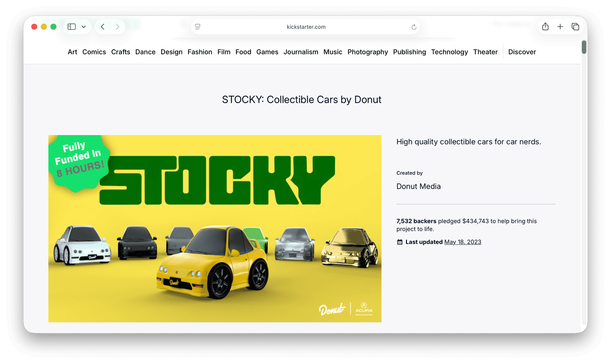This screenshot has width=611, height=364.
Task: Select the Film category link
Action: point(224,52)
